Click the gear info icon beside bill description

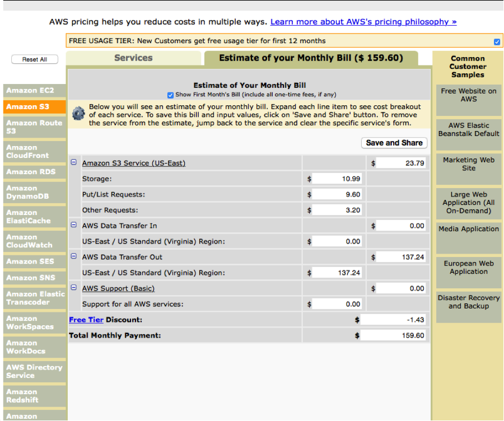(78, 114)
